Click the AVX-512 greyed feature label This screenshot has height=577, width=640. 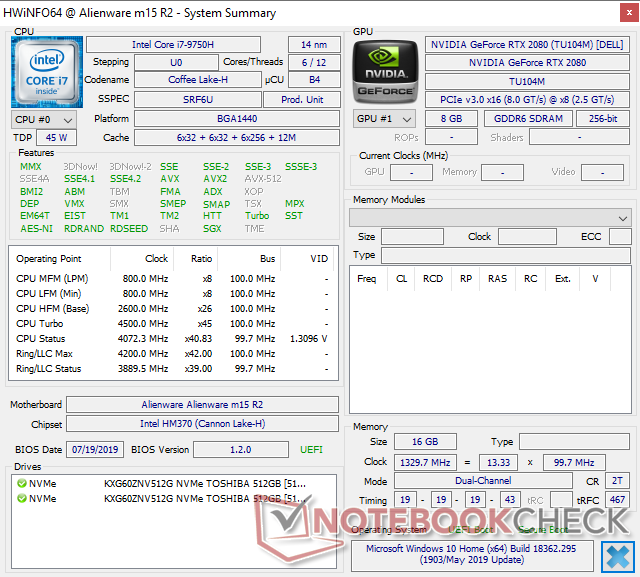click(x=263, y=179)
